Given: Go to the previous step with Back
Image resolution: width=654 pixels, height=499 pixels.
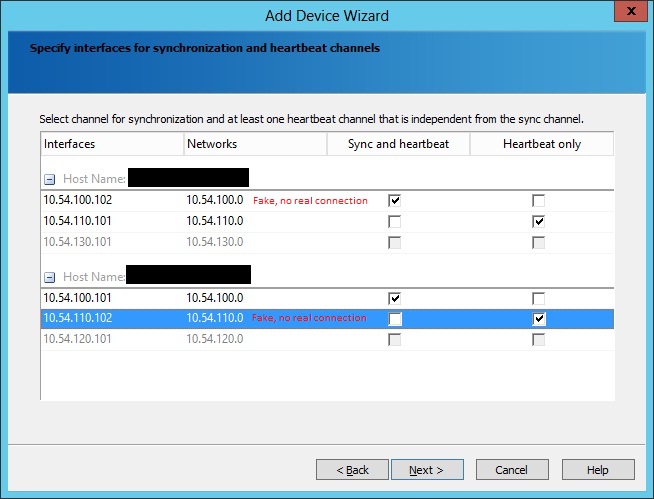Looking at the screenshot, I should pos(352,470).
